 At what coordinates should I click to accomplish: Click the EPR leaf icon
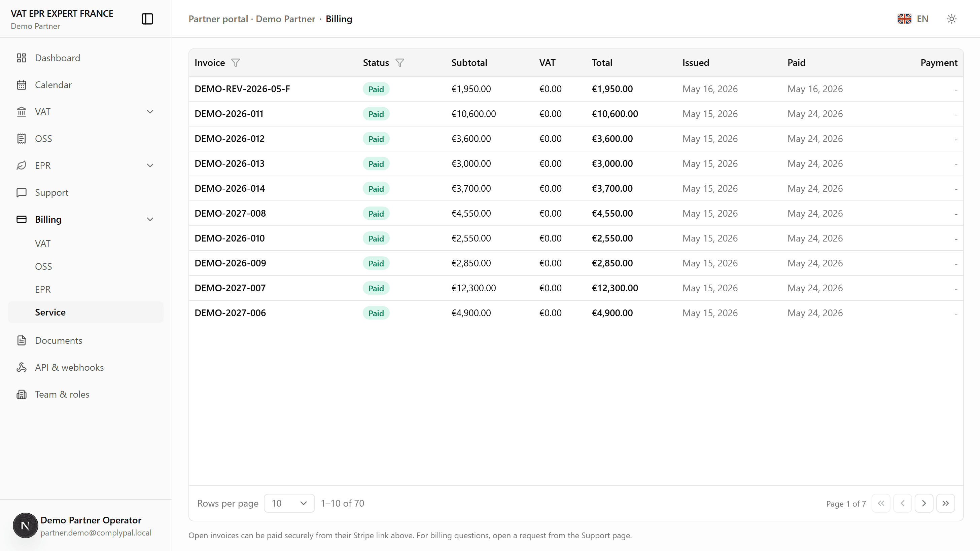pyautogui.click(x=21, y=166)
